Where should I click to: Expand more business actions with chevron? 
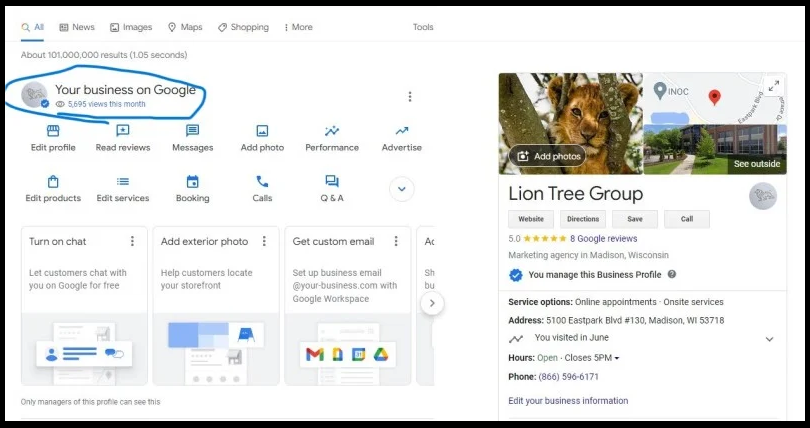click(402, 188)
